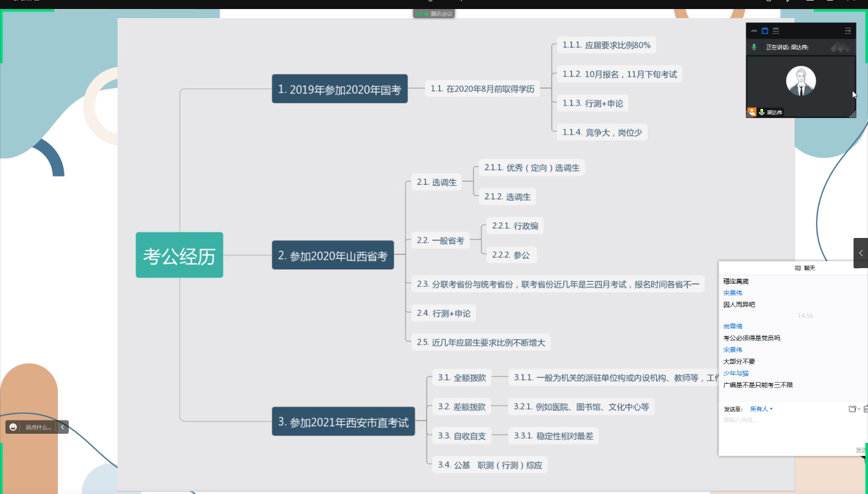Click the 腾讯会议 status pill at top
Image resolution: width=868 pixels, height=494 pixels.
434,13
